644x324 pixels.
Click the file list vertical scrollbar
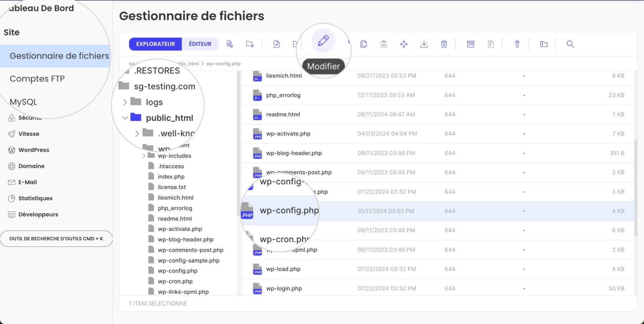point(636,188)
